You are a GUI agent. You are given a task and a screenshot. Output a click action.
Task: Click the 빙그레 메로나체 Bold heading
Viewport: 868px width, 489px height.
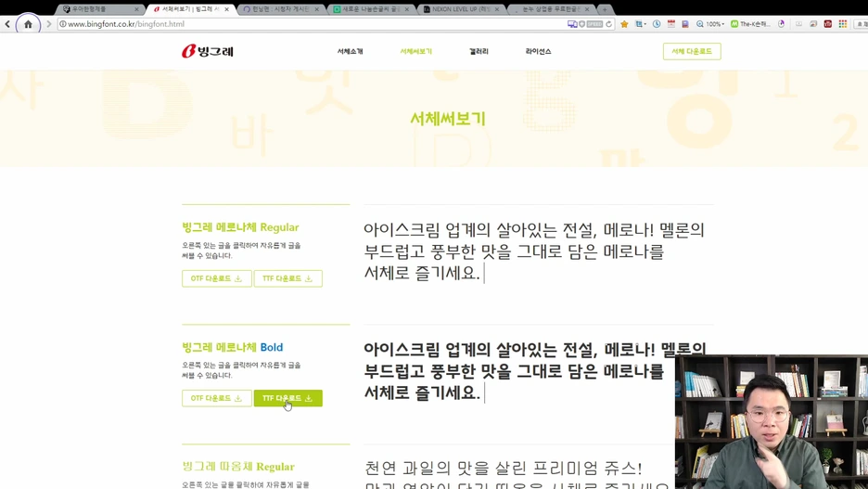click(233, 347)
